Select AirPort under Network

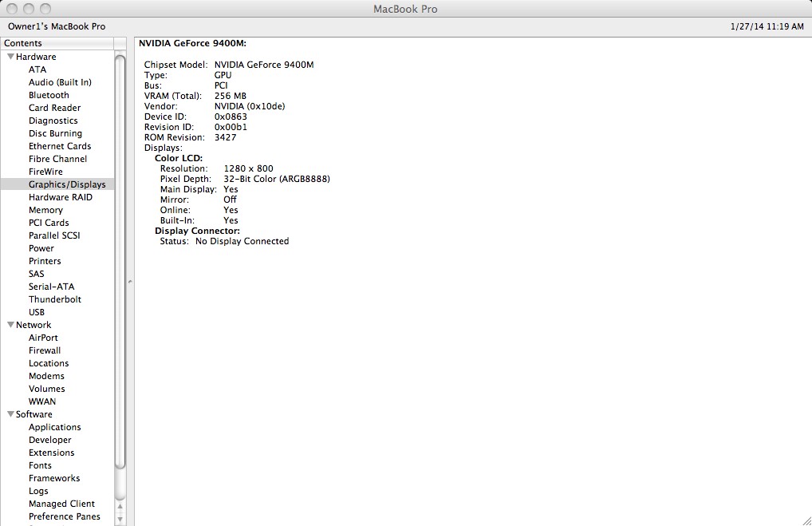coord(43,338)
